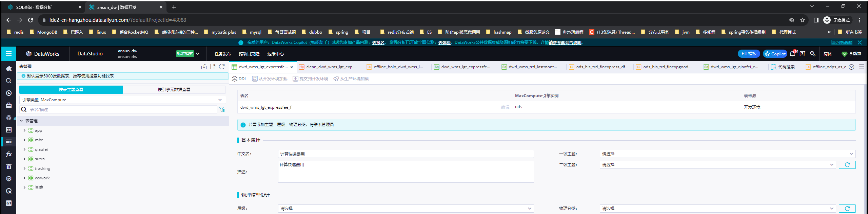Click 从开发环境加载 button
Image resolution: width=868 pixels, height=214 pixels.
click(x=270, y=79)
